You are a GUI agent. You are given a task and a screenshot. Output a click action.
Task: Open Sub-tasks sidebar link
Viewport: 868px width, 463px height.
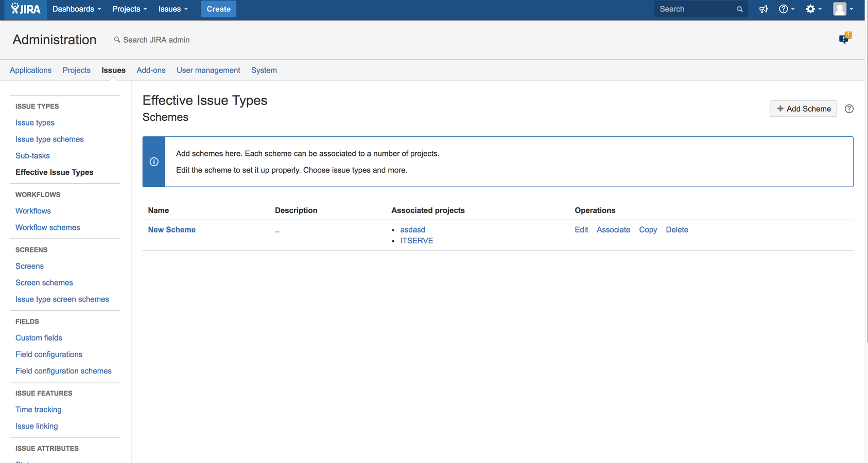pyautogui.click(x=32, y=155)
